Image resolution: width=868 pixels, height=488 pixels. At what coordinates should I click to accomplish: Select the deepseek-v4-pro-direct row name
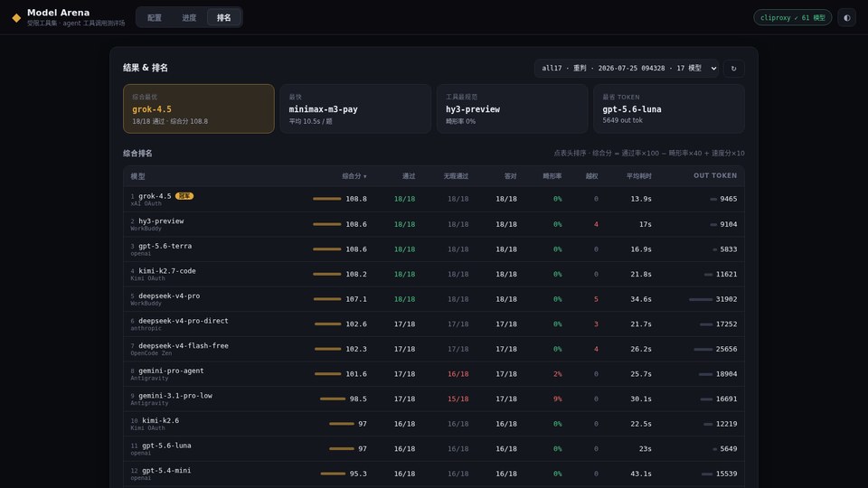pyautogui.click(x=184, y=320)
